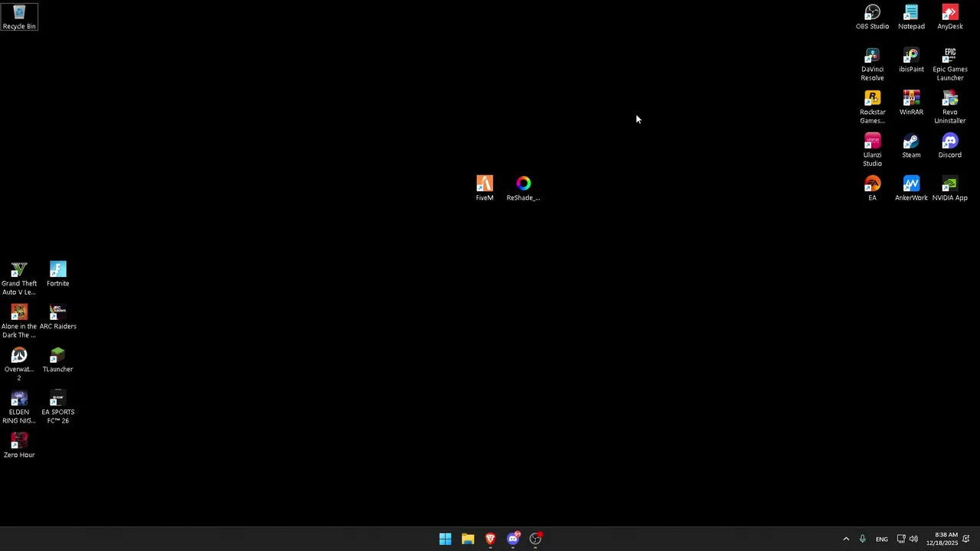Open the Windows Start menu

coord(445,539)
